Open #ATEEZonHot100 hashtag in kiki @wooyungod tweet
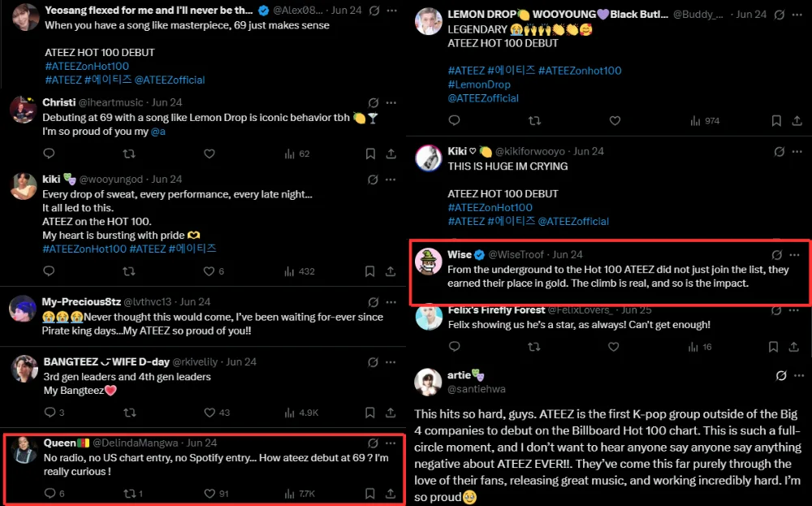The width and height of the screenshot is (812, 506). point(84,249)
